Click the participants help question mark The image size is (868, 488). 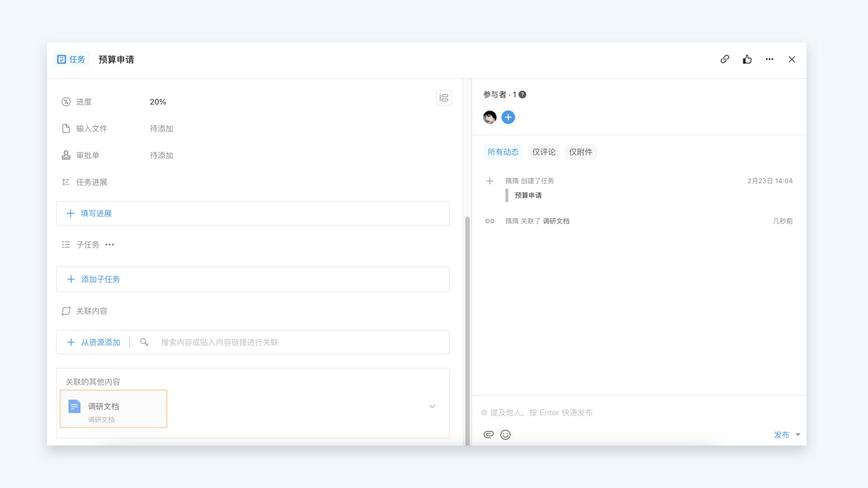[x=522, y=94]
